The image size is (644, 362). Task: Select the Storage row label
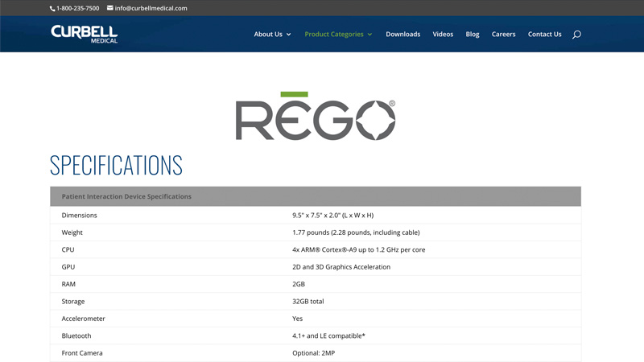pyautogui.click(x=73, y=301)
